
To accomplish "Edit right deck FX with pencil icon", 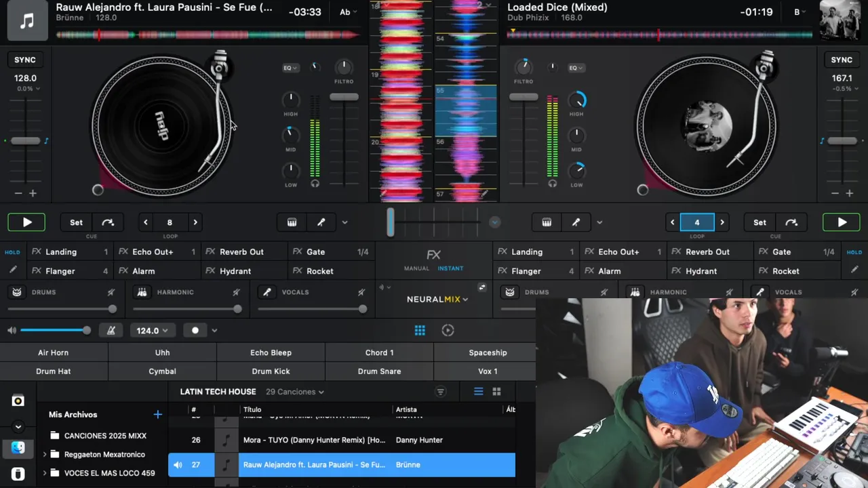I will click(x=854, y=270).
